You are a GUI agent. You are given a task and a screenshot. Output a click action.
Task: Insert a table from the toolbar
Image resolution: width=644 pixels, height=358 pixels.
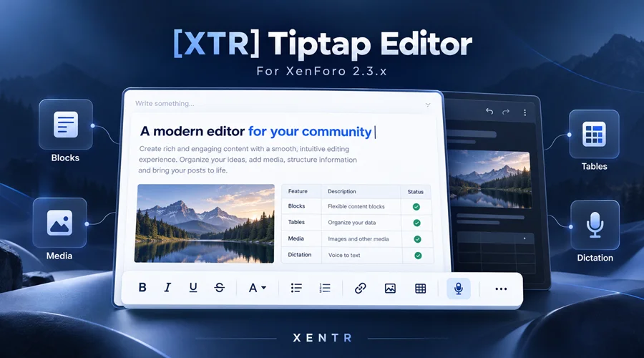tap(420, 289)
